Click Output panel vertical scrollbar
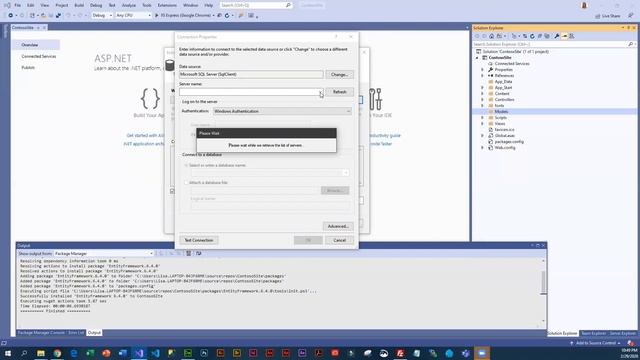 tap(543, 282)
